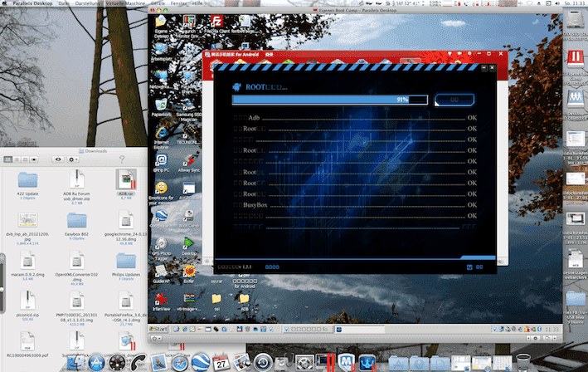The width and height of the screenshot is (588, 372).
Task: Open the Virtuelle Maschine menu
Action: point(125,3)
